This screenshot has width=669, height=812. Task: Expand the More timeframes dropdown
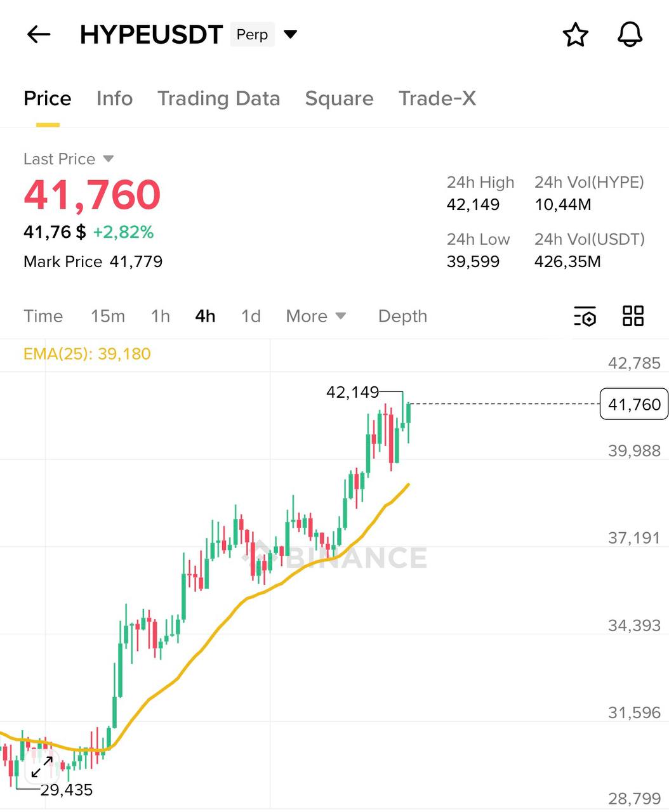click(315, 316)
